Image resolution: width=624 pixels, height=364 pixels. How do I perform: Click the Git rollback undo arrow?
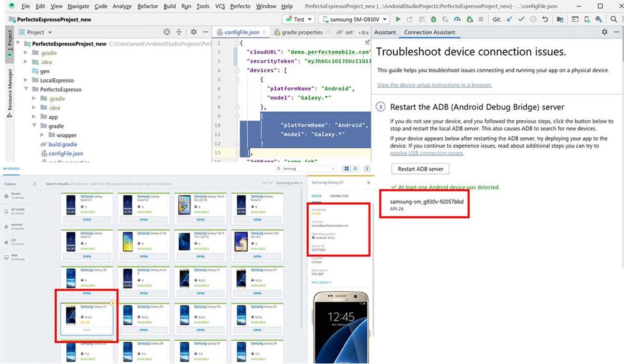pyautogui.click(x=545, y=19)
